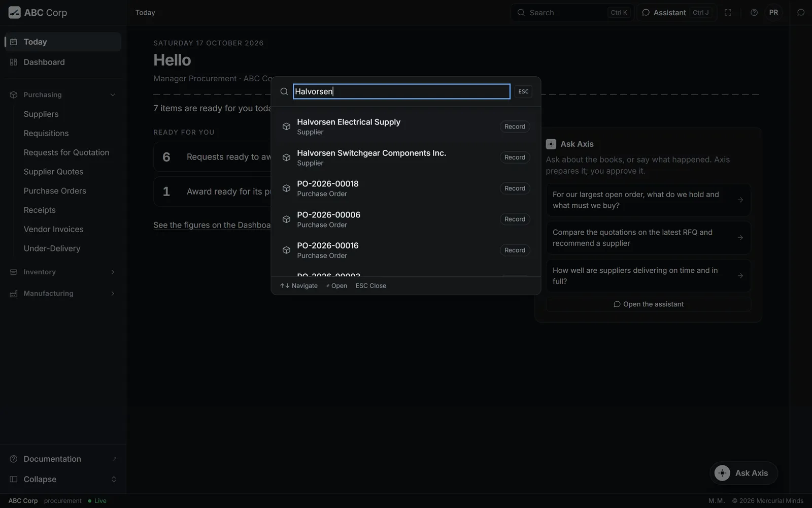Open the Today calendar icon in sidebar
This screenshot has height=508, width=812.
[14, 42]
